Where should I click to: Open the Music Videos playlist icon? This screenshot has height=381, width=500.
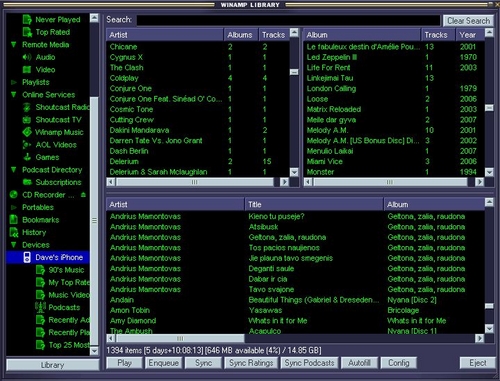click(40, 295)
